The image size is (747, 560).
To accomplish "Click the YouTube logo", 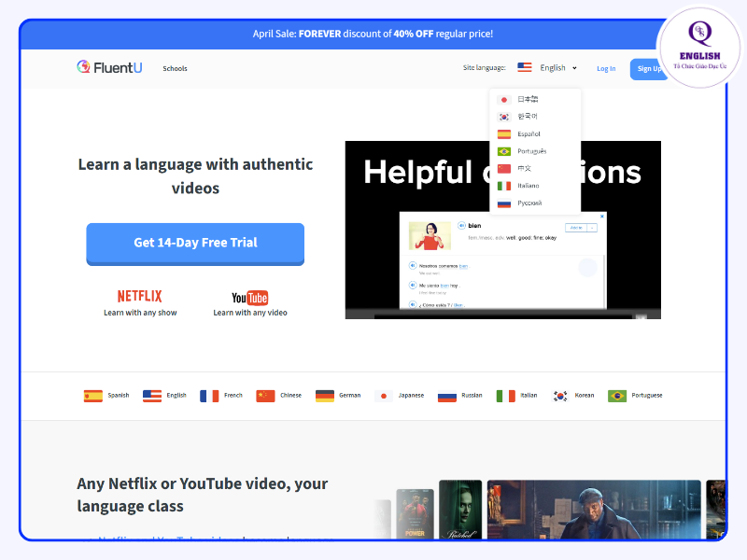I will click(249, 298).
